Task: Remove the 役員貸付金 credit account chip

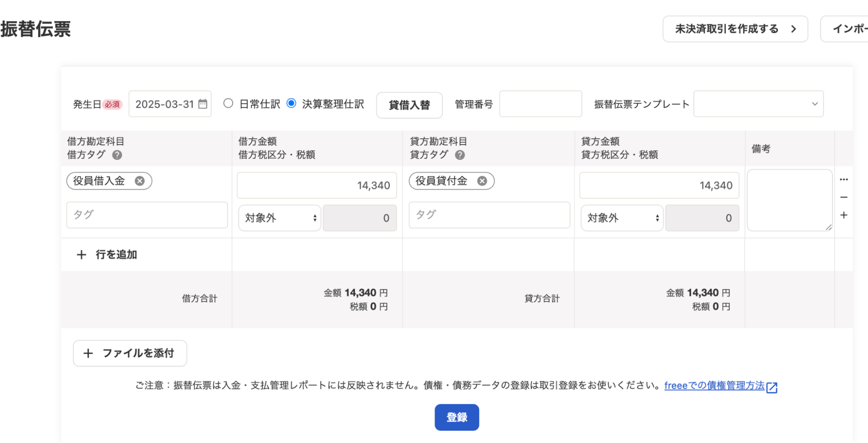Action: coord(482,181)
